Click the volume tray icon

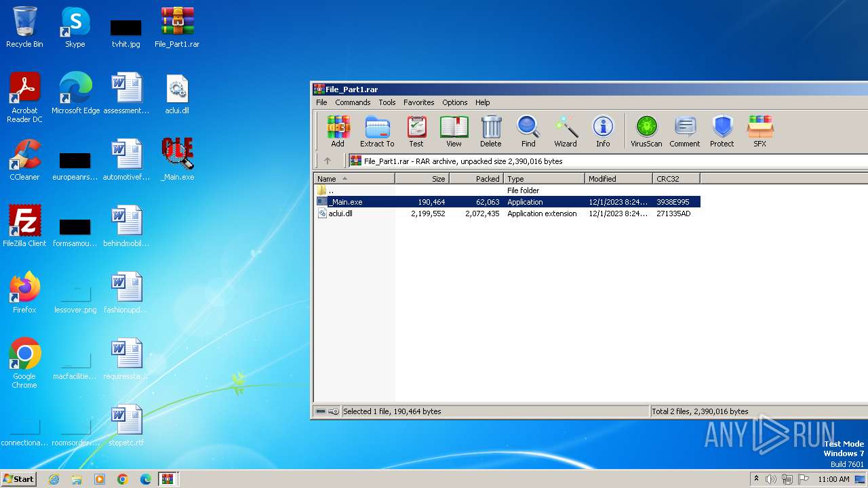[771, 479]
